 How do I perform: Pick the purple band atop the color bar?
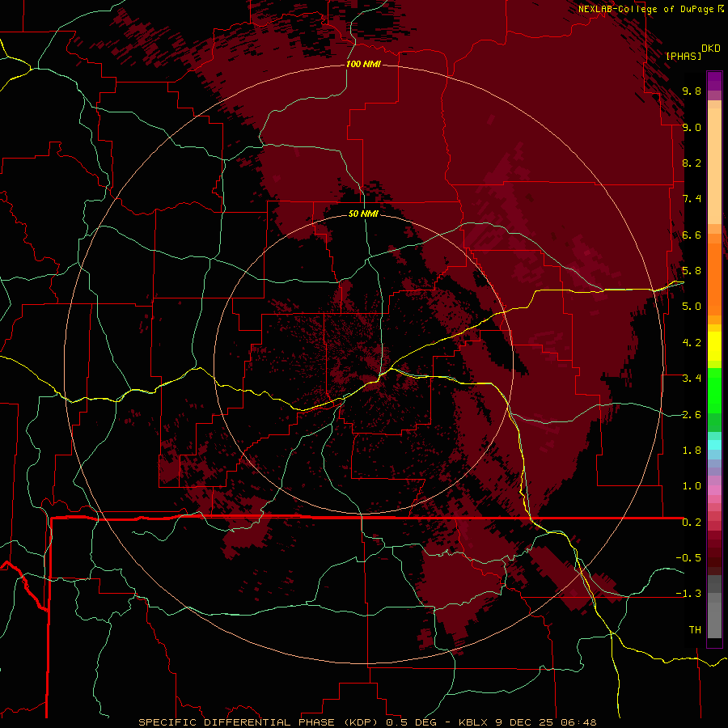714,81
